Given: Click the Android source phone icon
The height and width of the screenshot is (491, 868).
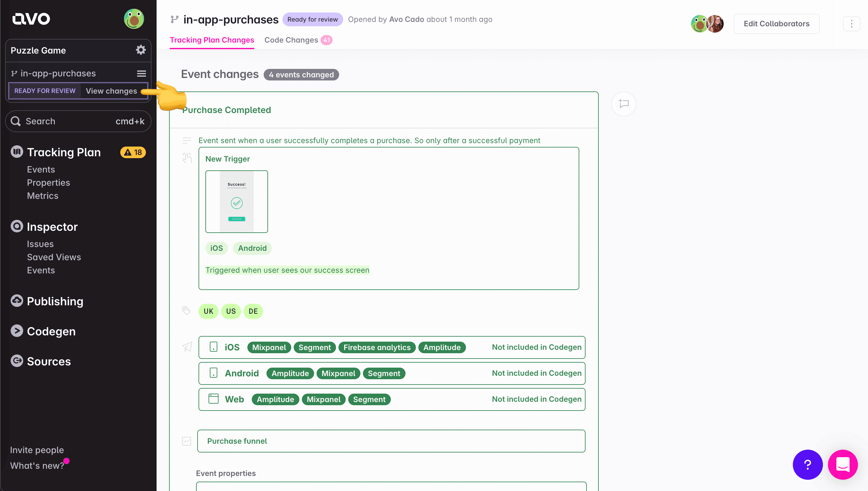Looking at the screenshot, I should 214,373.
